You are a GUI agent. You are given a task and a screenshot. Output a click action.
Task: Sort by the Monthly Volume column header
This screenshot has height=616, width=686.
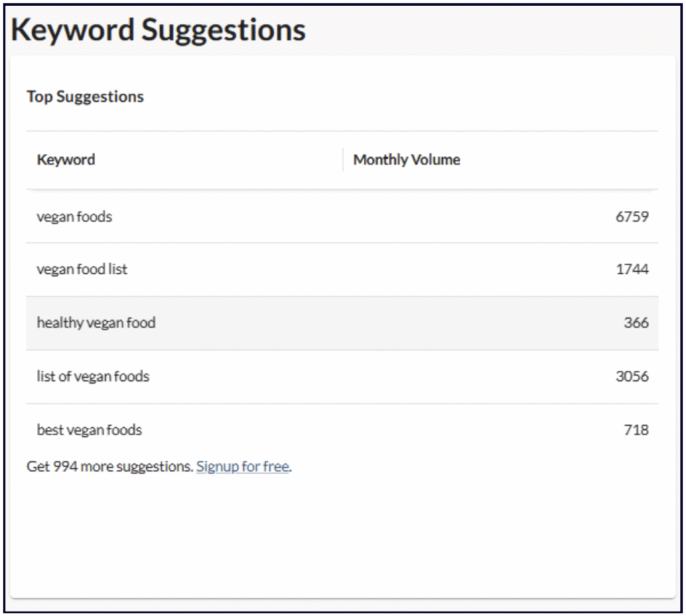pyautogui.click(x=406, y=160)
